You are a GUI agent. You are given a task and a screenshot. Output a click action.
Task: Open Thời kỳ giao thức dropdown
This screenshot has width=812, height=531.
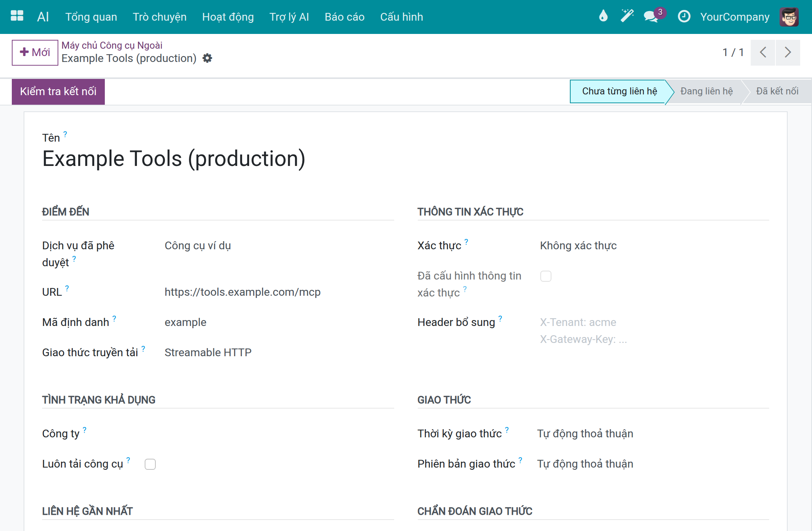[653, 434]
